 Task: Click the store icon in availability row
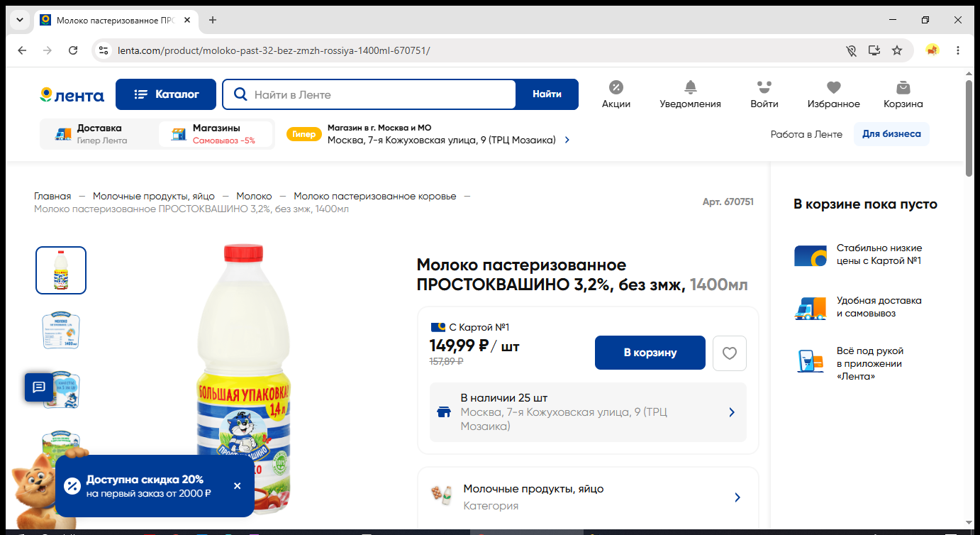444,412
